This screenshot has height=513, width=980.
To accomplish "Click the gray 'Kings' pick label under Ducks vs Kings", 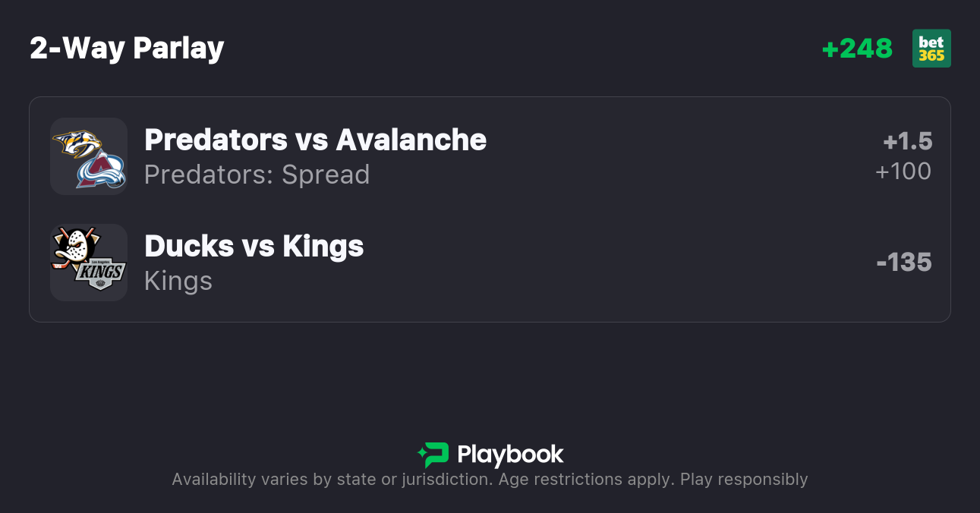I will (178, 281).
